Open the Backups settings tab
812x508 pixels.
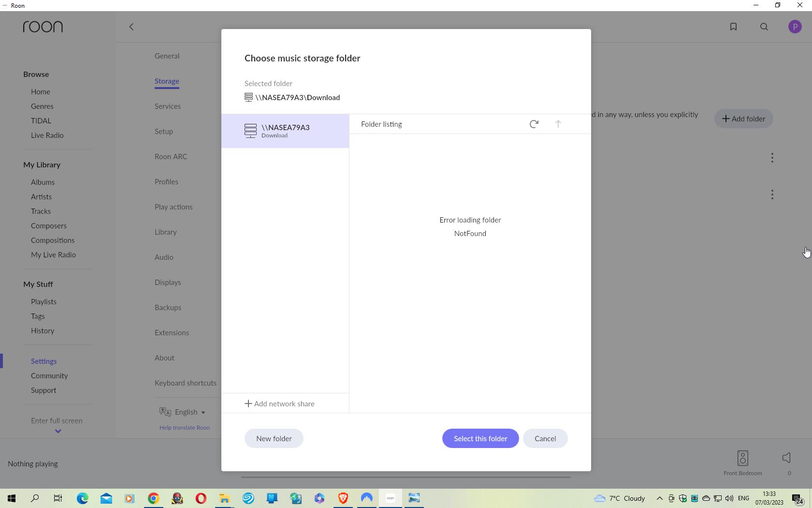[168, 307]
